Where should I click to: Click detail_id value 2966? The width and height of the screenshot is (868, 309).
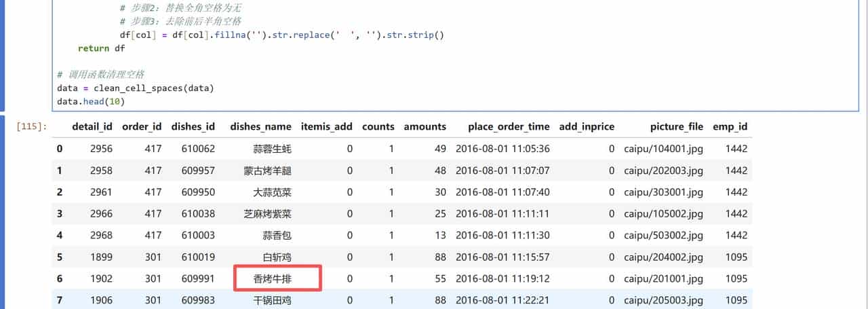[101, 214]
